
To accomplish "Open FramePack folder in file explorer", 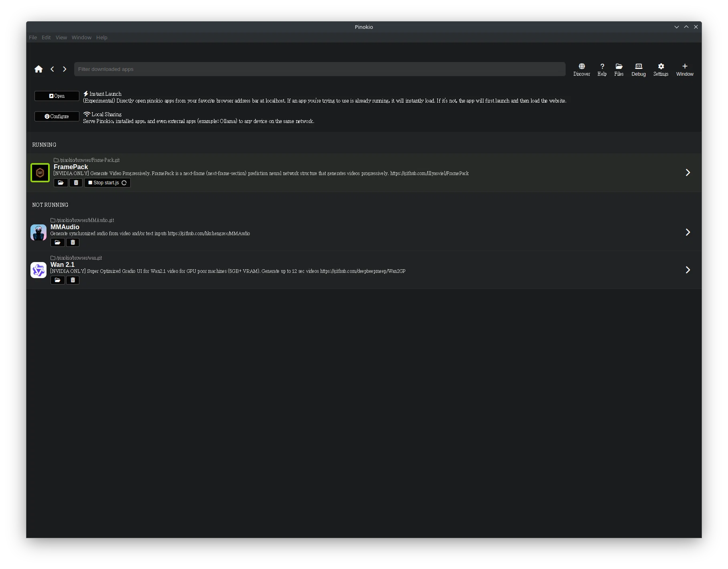I will pyautogui.click(x=61, y=183).
